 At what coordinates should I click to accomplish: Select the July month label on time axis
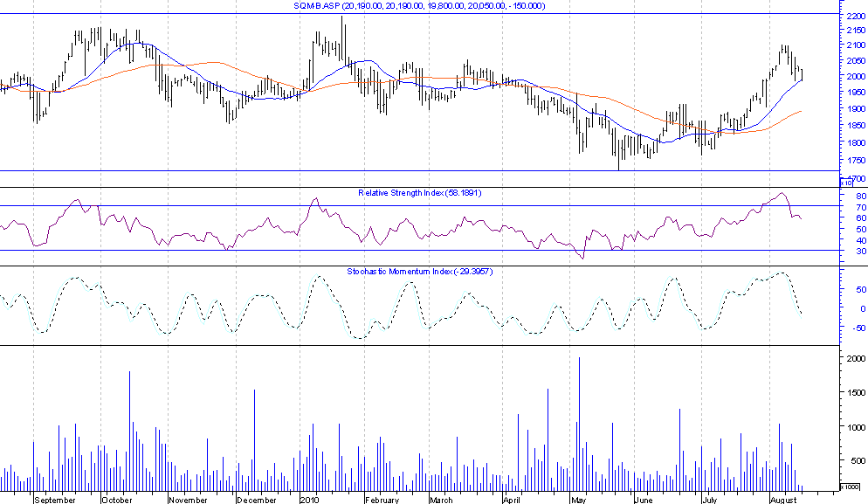click(x=709, y=500)
